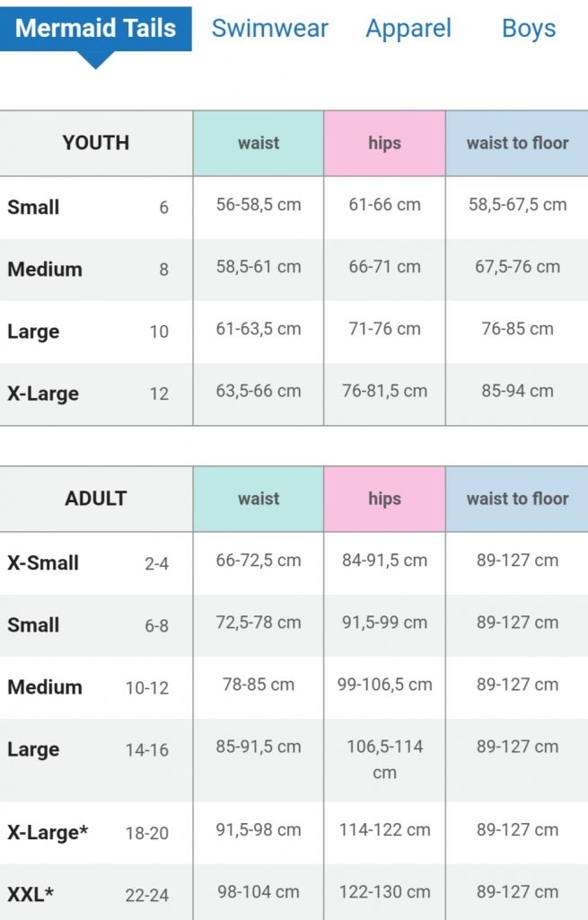Select the Boys tab
This screenshot has height=920, width=588.
[529, 28]
